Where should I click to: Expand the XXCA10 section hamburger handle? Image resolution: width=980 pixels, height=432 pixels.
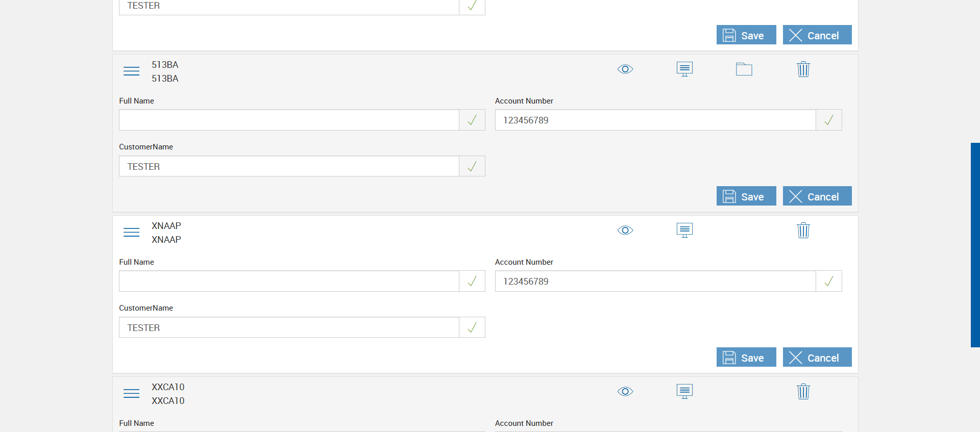pyautogui.click(x=131, y=394)
